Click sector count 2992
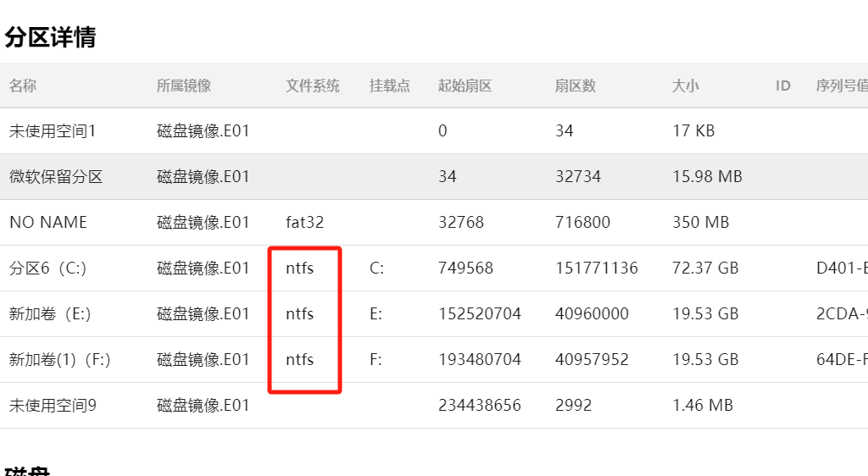 (x=574, y=406)
